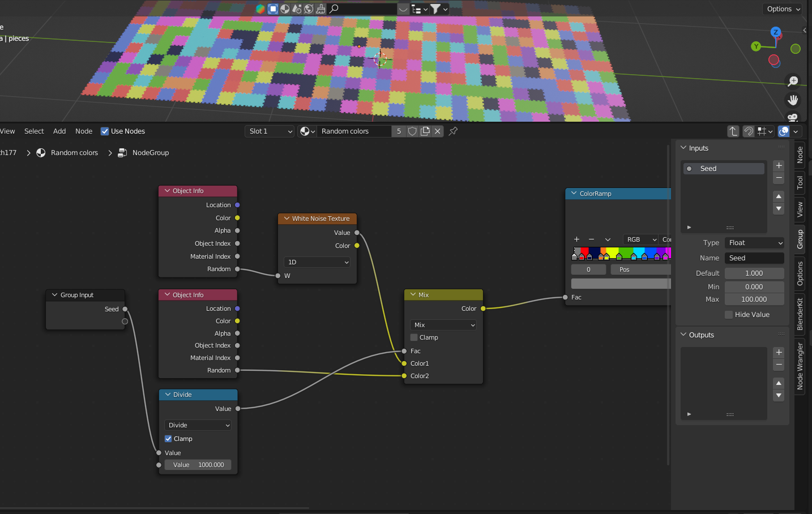Add a color stop to ColorRamp
Image resolution: width=812 pixels, height=514 pixels.
(x=576, y=239)
